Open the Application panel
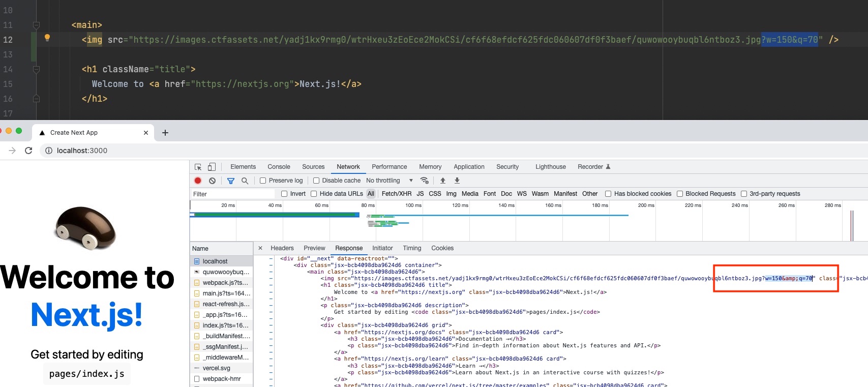 click(x=469, y=167)
